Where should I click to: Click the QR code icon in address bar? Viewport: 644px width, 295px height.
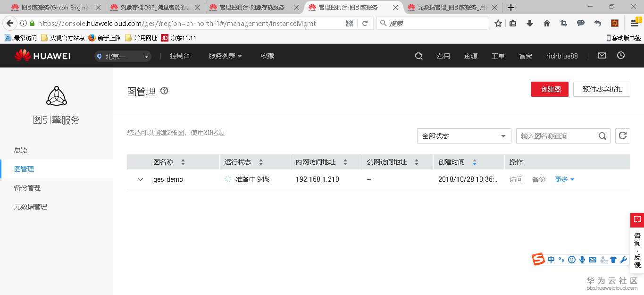(350, 23)
